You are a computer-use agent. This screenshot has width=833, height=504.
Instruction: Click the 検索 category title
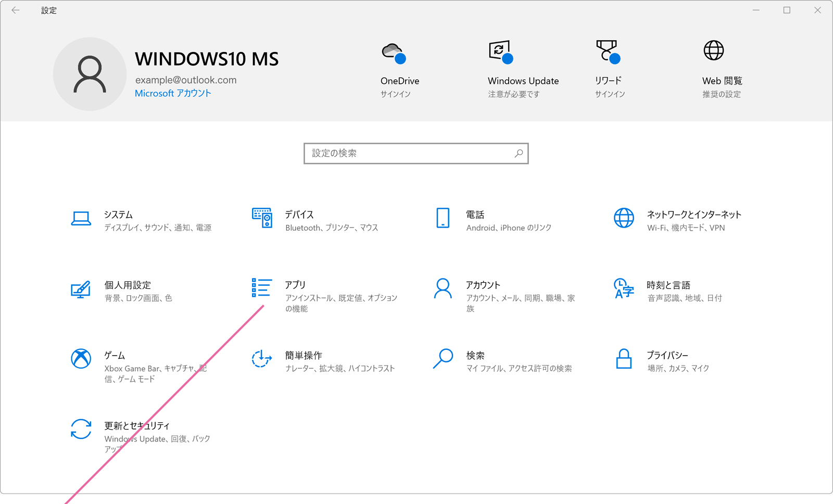[475, 355]
